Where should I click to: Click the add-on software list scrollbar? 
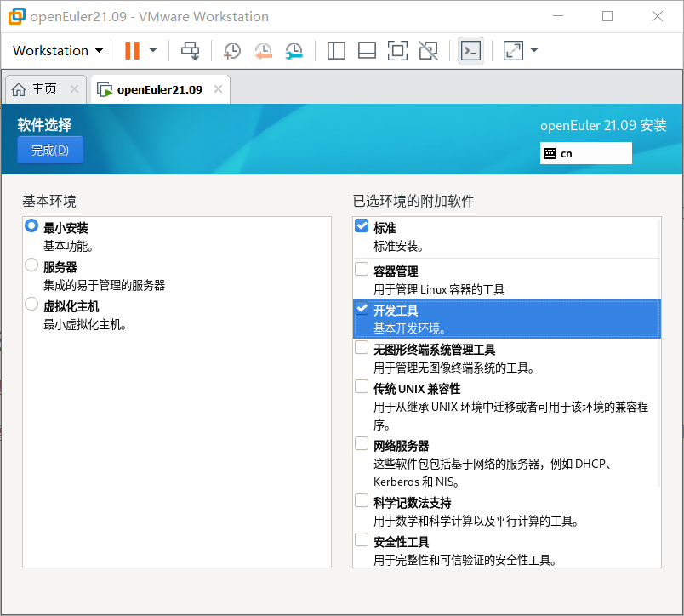tap(658, 352)
